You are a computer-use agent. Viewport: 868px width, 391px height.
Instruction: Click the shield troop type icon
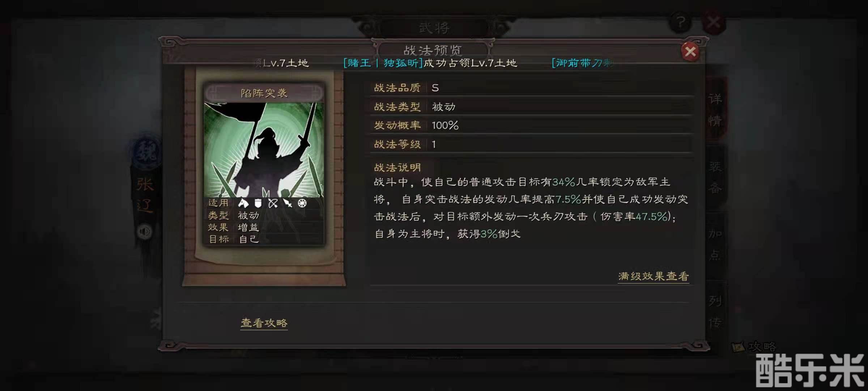(258, 203)
